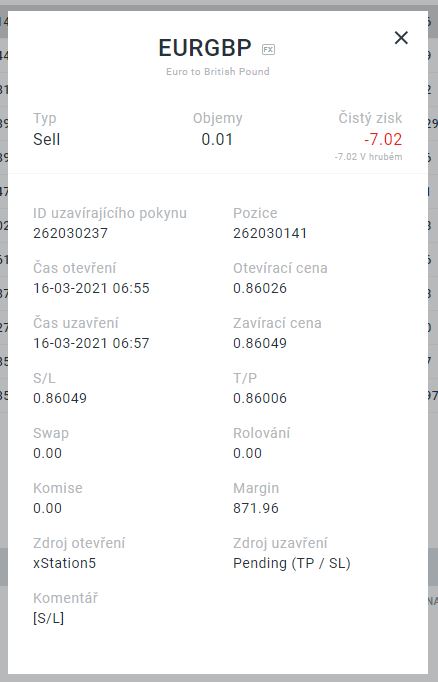Click the FX badge icon beside EURGBP
Screen dimensions: 438x682
pos(268,50)
